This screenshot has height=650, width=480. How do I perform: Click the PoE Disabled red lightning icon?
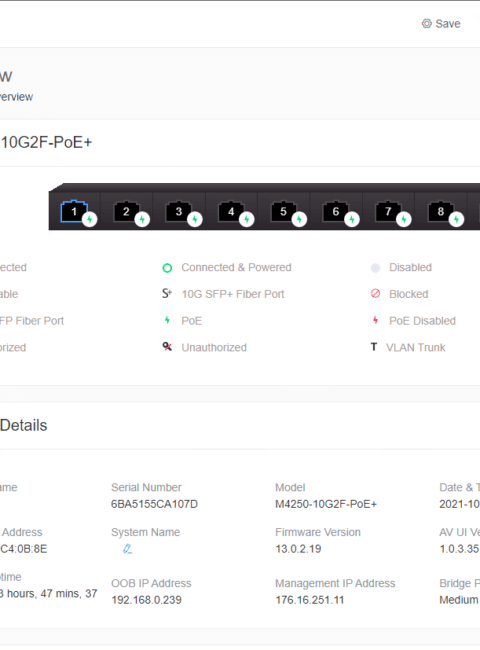375,320
